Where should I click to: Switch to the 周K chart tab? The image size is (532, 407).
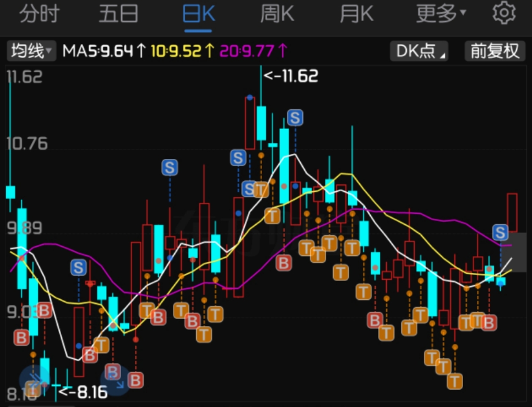(277, 14)
